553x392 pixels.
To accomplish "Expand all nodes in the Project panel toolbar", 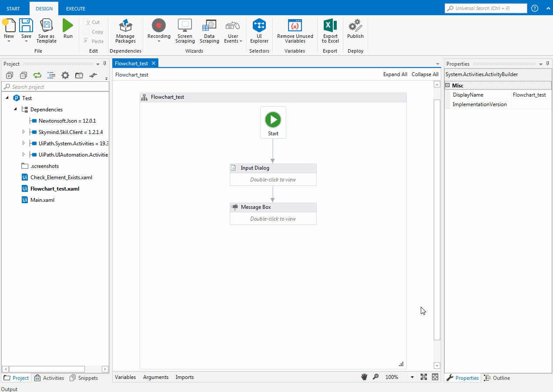I will click(10, 75).
